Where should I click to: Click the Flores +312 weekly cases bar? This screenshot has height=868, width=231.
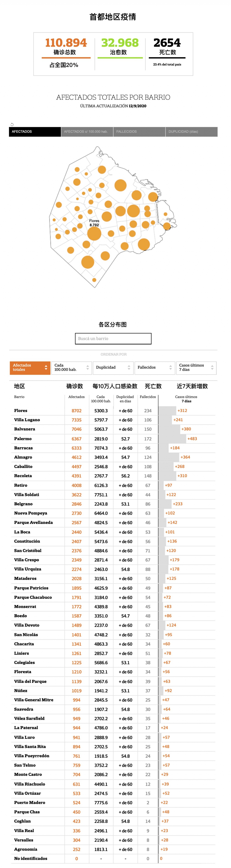click(167, 410)
